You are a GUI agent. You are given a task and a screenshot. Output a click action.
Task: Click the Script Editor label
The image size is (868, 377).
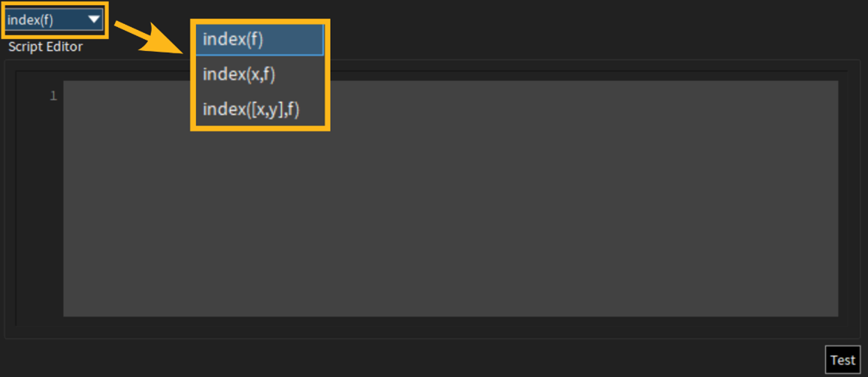pos(45,47)
